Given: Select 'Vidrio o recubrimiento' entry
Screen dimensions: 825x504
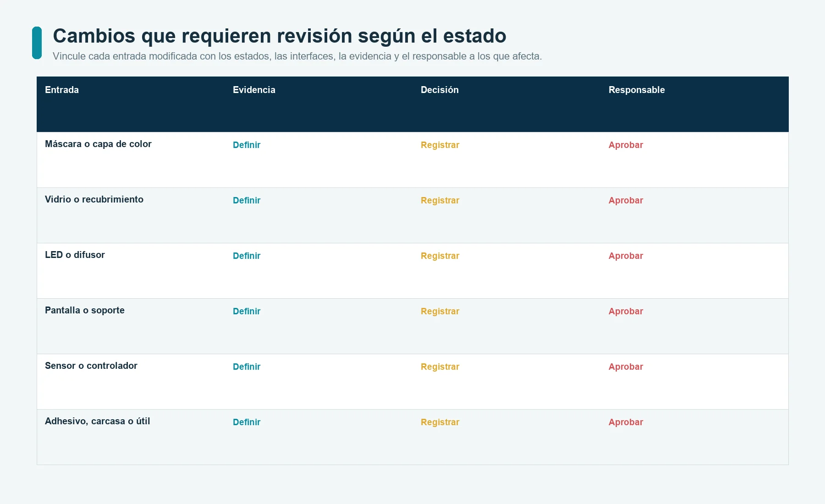Looking at the screenshot, I should [94, 199].
